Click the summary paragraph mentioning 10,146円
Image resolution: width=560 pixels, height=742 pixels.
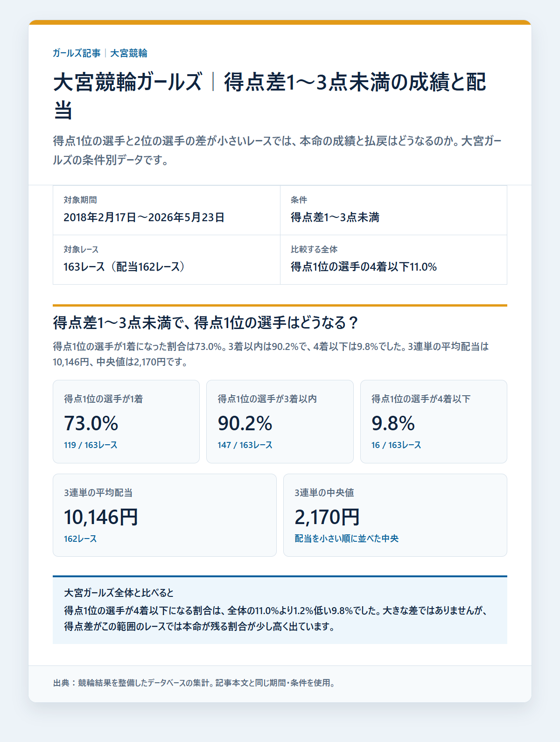(x=271, y=354)
